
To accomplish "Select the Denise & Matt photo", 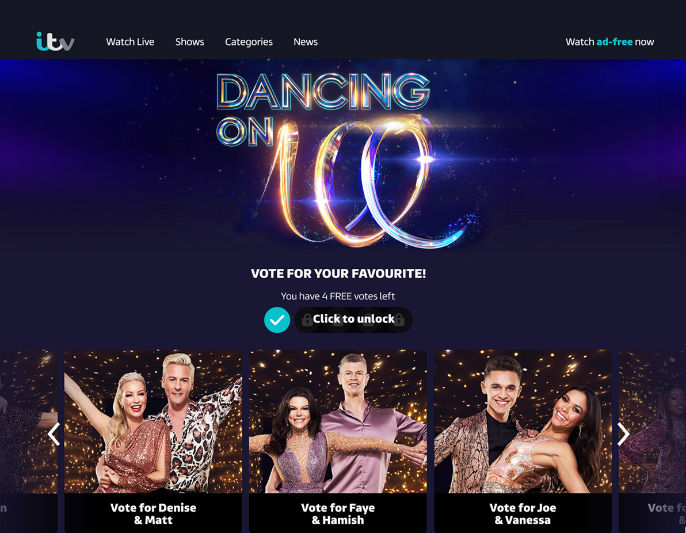I will coord(153,421).
